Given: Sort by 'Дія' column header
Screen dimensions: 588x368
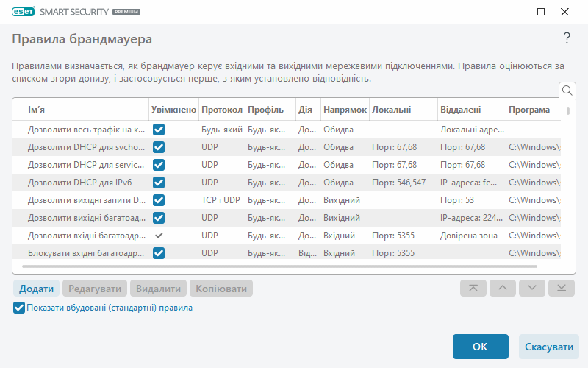Looking at the screenshot, I should tap(308, 110).
